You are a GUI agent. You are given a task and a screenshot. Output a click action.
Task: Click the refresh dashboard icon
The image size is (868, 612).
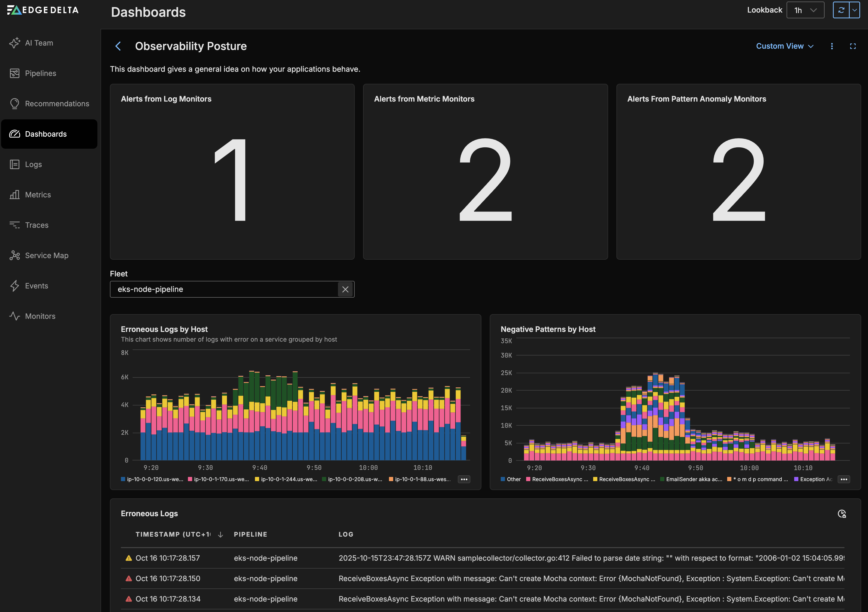click(x=841, y=10)
